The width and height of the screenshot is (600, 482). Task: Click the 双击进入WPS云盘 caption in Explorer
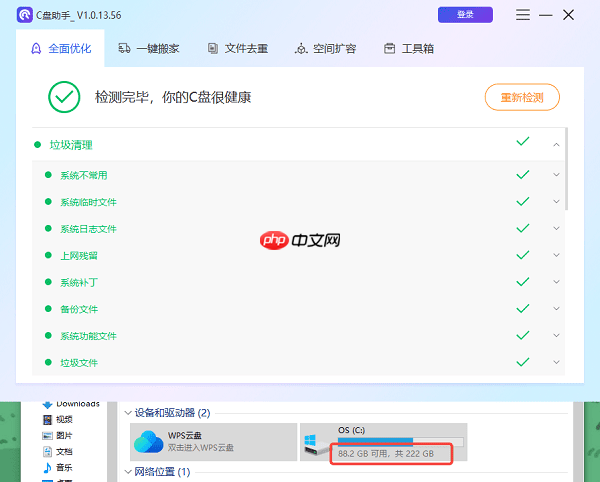coord(201,448)
